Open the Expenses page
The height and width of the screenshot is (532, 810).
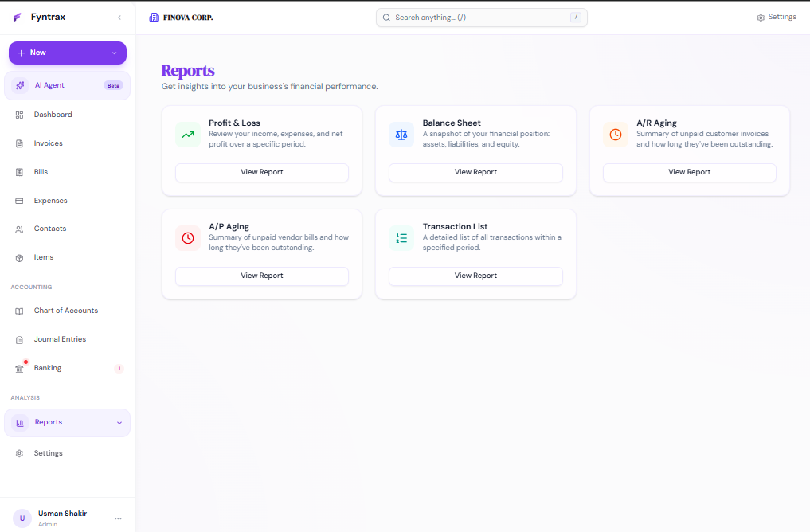pos(67,201)
